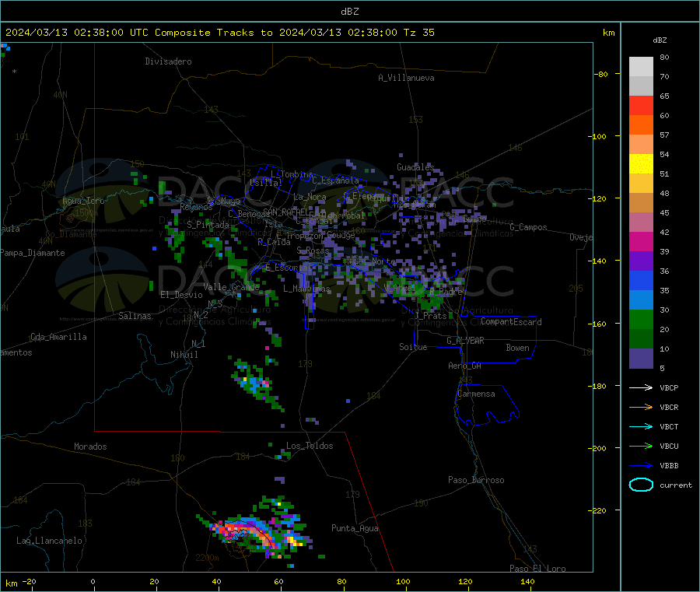Pick the lightest grey top dBZ swatch
700x592 pixels.
(641, 67)
